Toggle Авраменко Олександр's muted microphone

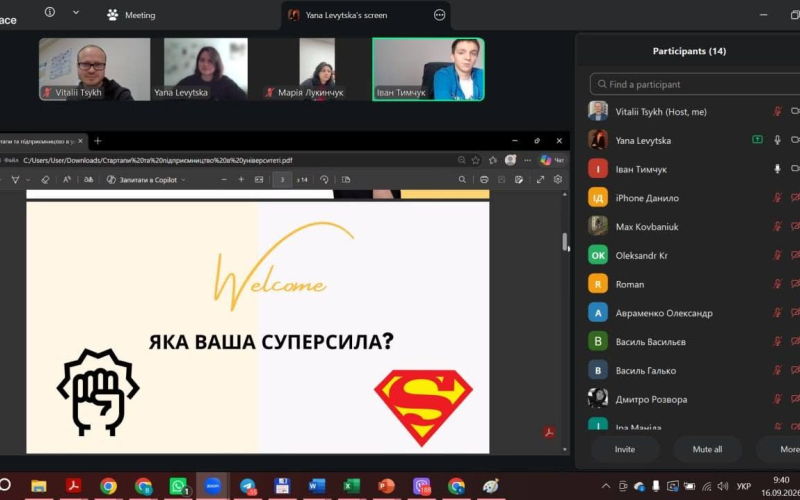tap(777, 313)
